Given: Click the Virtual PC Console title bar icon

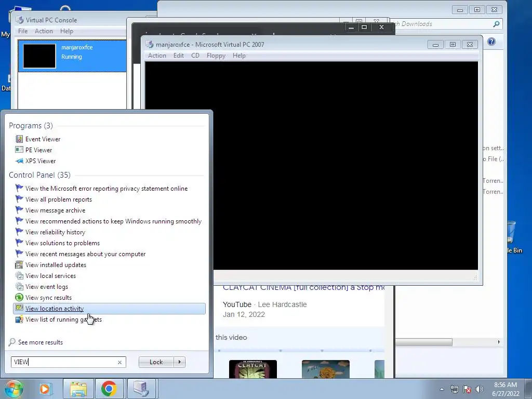Looking at the screenshot, I should [x=19, y=20].
